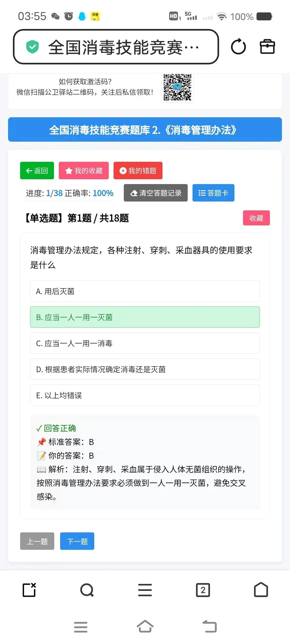
Task: Tap the green security shield icon
Action: (32, 47)
